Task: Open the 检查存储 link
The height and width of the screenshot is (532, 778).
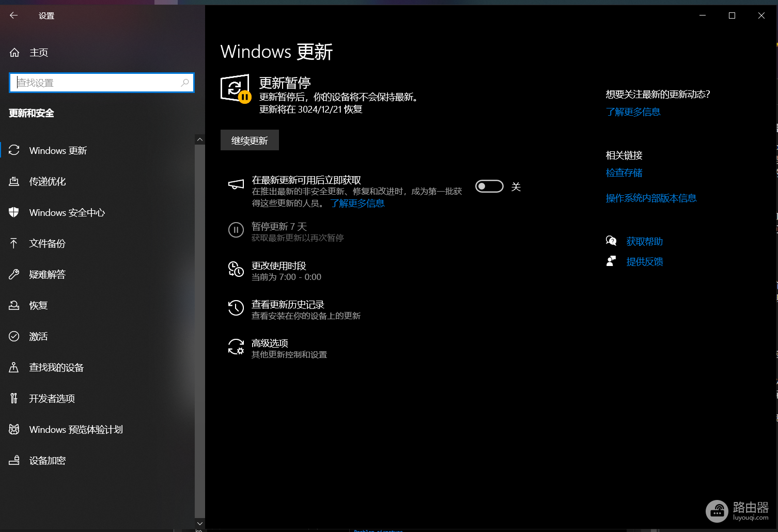Action: pyautogui.click(x=624, y=173)
